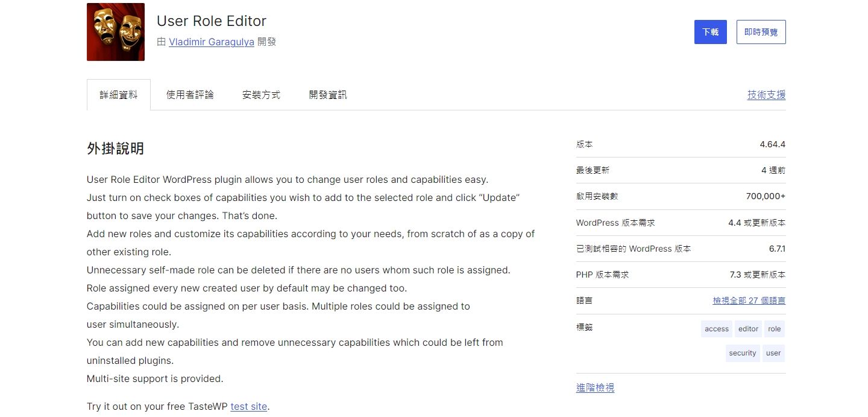Click the "user" tag
868x417 pixels.
point(773,353)
